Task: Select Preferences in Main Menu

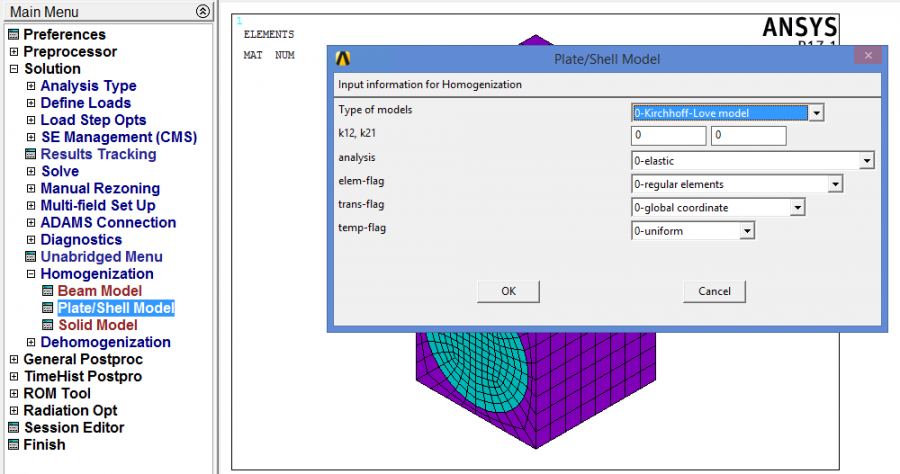Action: 64,34
